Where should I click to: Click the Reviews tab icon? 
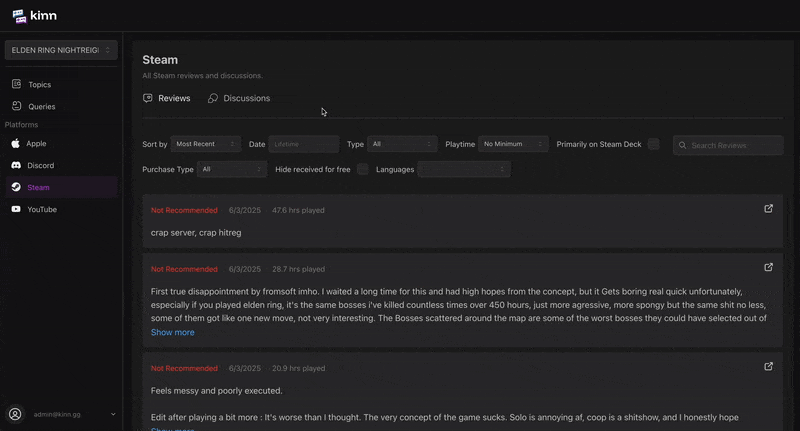[147, 98]
